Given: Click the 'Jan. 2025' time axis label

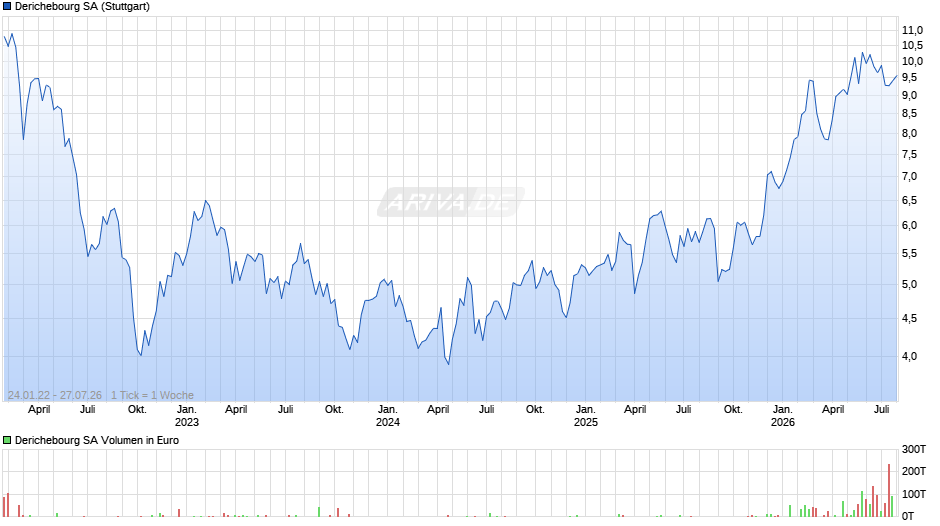Looking at the screenshot, I should tap(586, 416).
